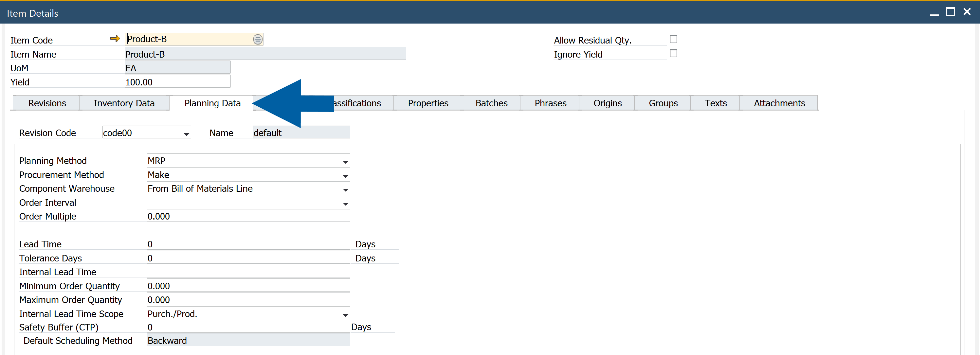980x355 pixels.
Task: Open the Texts tab
Action: 715,103
